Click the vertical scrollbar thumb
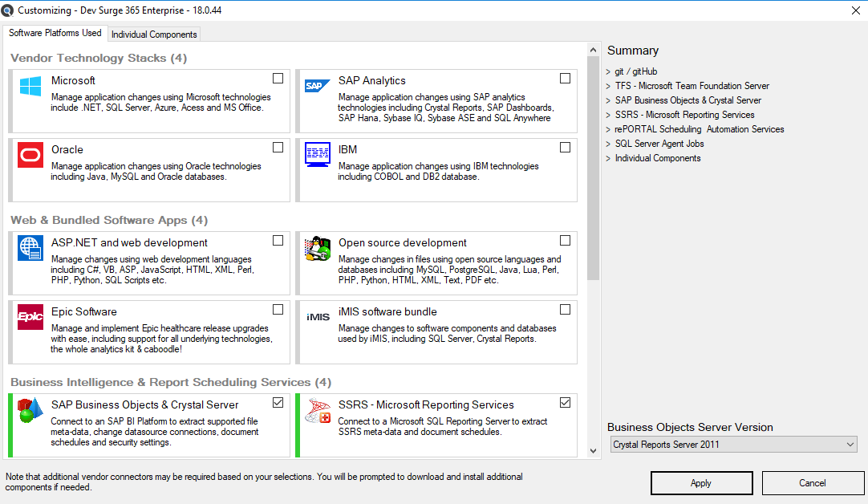 [593, 169]
